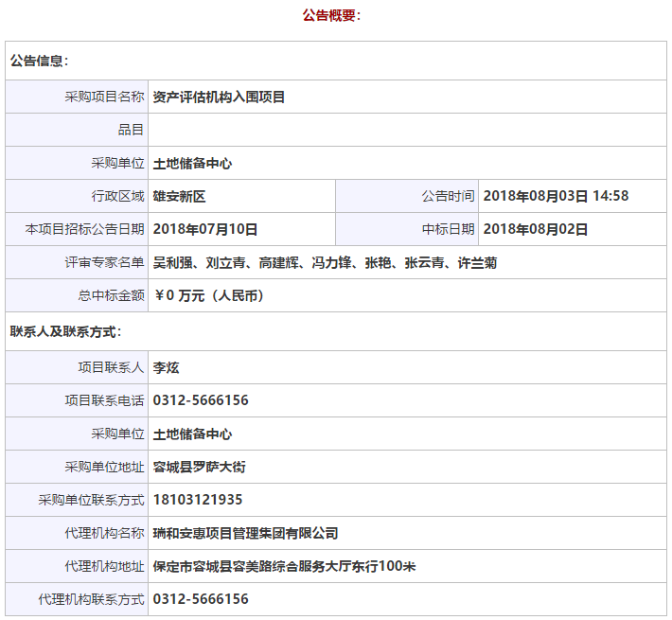Select agency address starting with 保定市容城县

284,566
